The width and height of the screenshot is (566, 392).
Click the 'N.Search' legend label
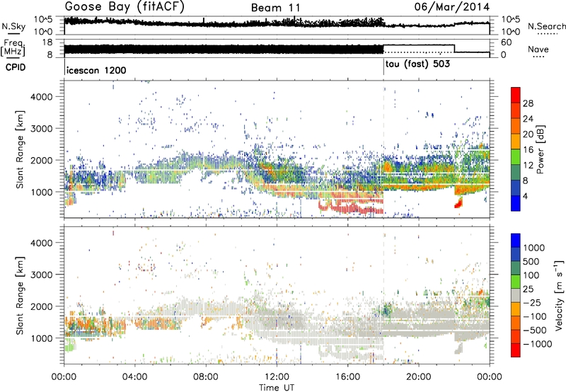click(546, 26)
